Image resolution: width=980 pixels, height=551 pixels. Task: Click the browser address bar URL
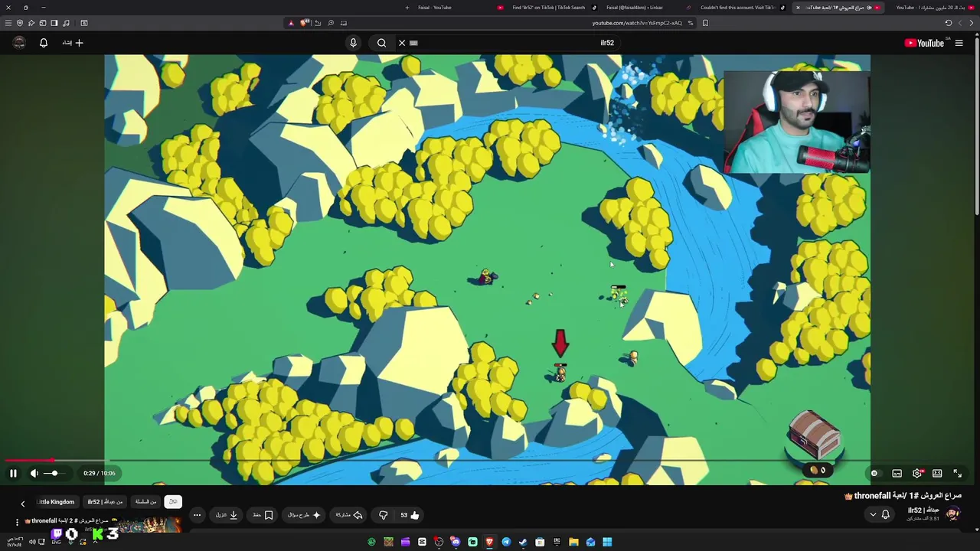(636, 23)
